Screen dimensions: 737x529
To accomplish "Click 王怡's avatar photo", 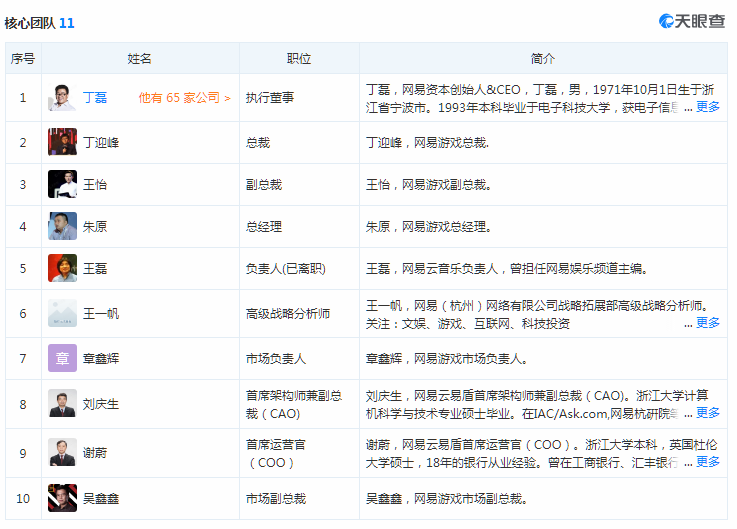I will [x=62, y=184].
